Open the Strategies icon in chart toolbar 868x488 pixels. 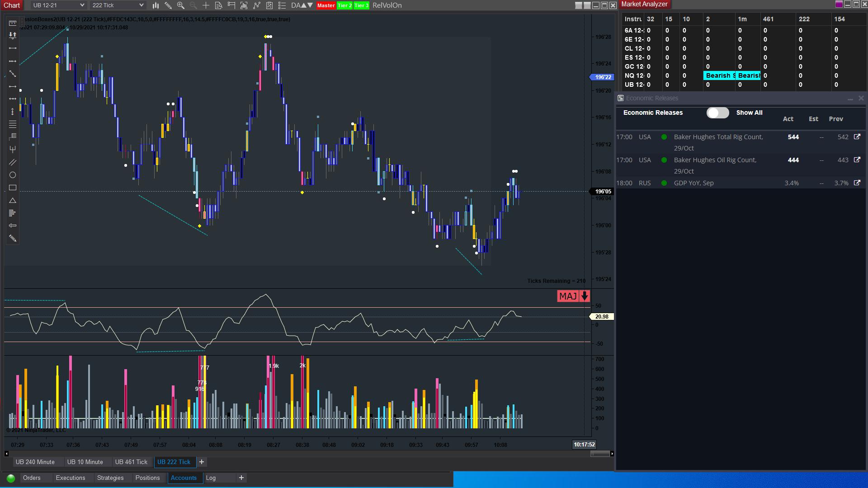click(269, 5)
